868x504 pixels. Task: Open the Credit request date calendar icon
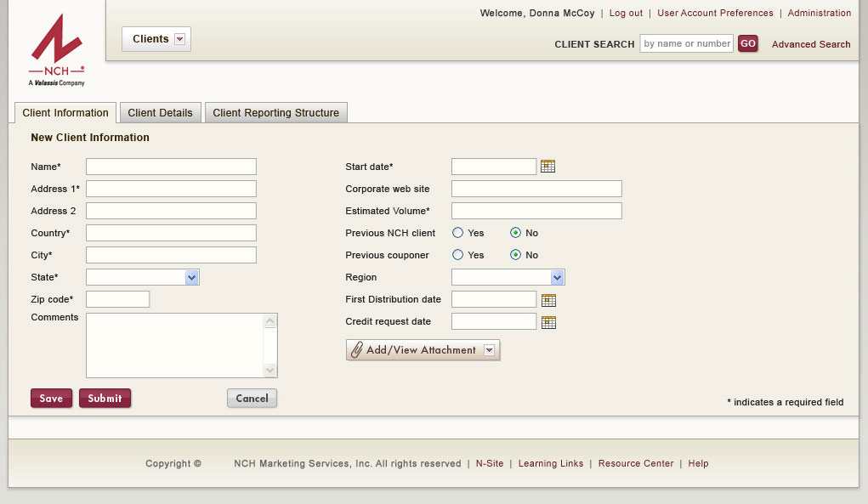tap(548, 322)
